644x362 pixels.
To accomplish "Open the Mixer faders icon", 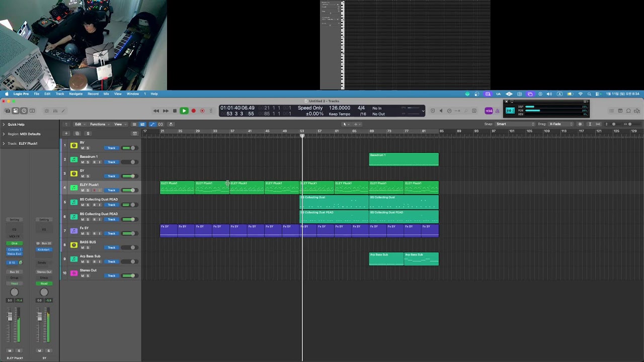I will [55, 111].
